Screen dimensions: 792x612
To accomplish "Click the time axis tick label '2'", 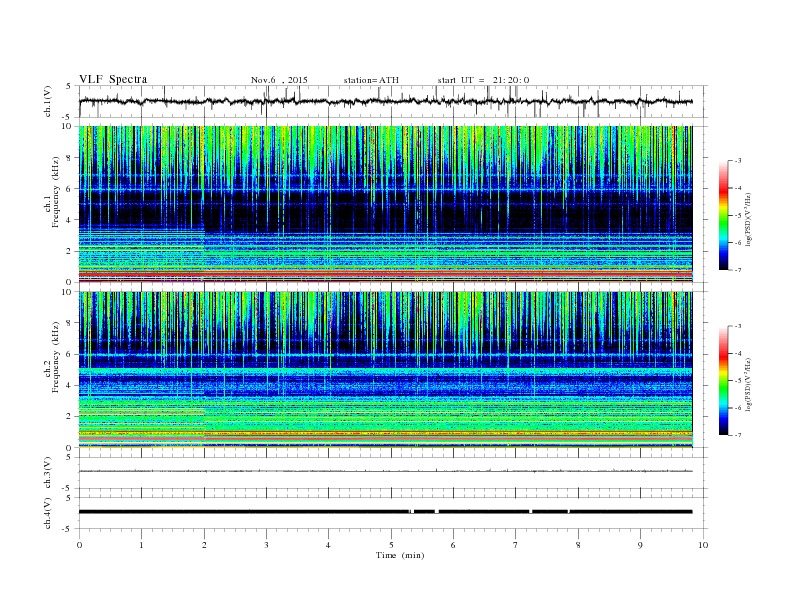I will click(204, 545).
